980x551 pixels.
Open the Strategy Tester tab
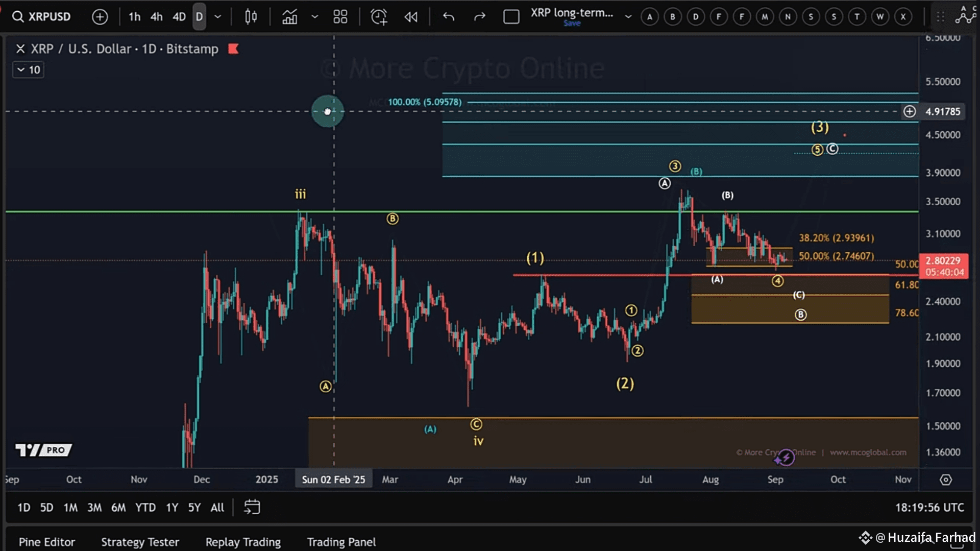(140, 542)
